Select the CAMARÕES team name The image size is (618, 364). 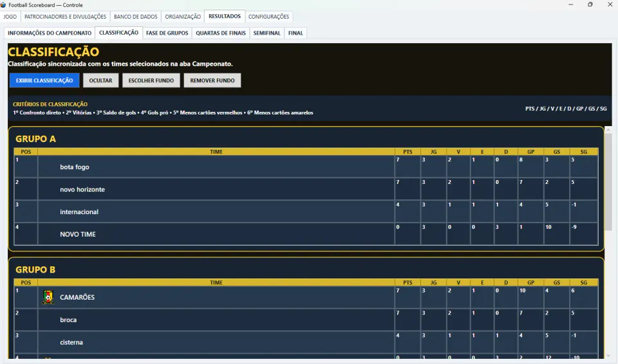coord(77,297)
